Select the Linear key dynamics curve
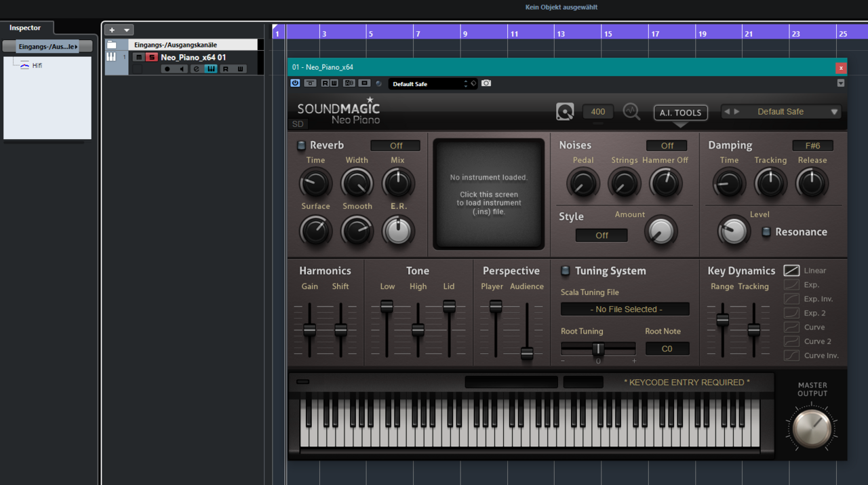868x485 pixels. click(791, 270)
